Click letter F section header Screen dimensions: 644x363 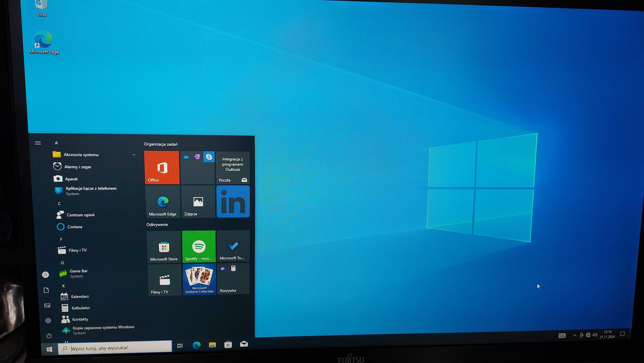click(61, 239)
